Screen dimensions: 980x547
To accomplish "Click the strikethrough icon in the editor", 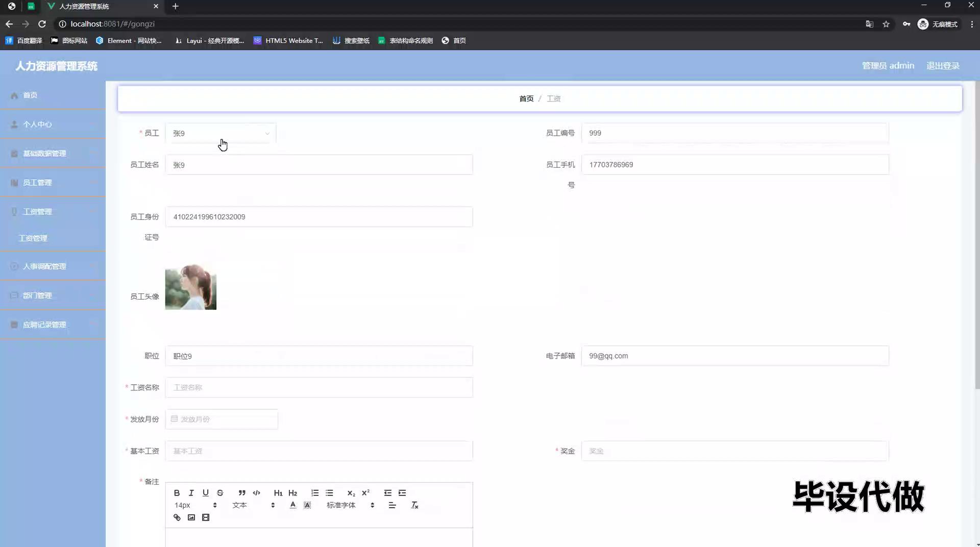I will 220,493.
